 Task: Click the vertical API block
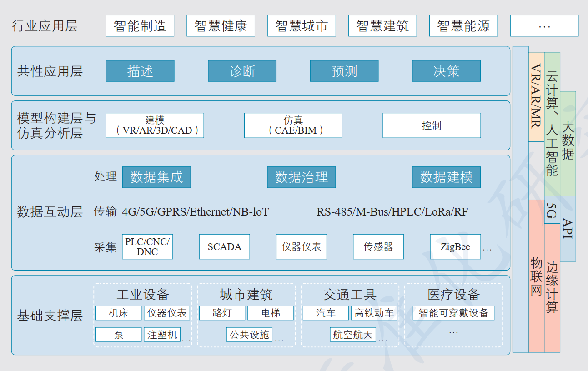(x=568, y=229)
